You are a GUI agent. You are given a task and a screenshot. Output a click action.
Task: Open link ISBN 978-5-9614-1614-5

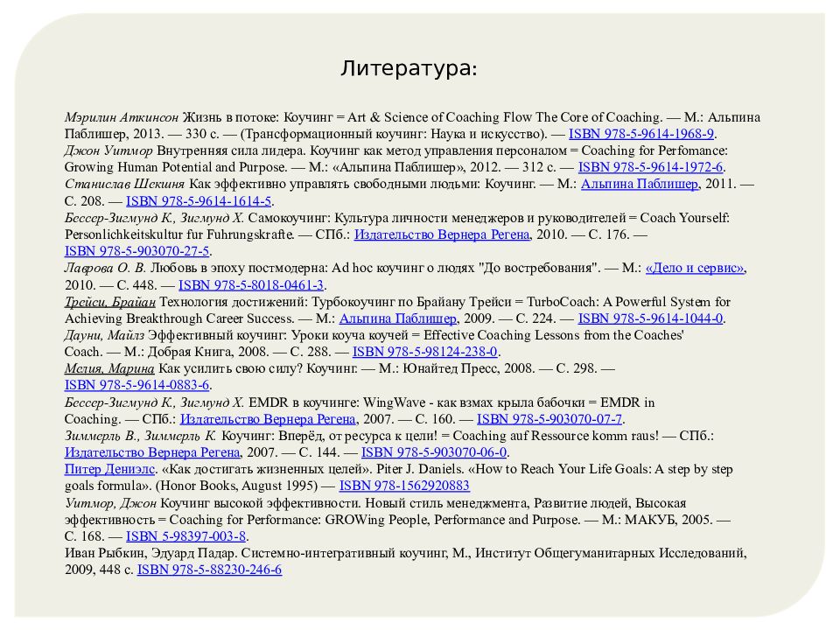[x=199, y=201]
